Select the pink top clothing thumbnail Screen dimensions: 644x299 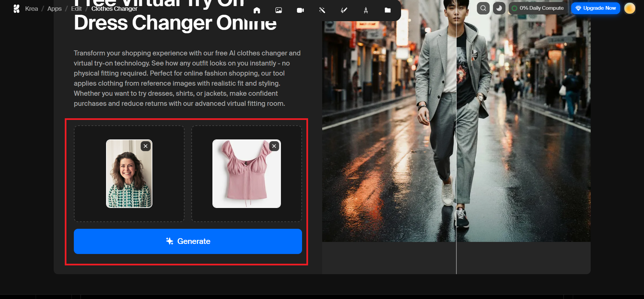click(x=247, y=174)
